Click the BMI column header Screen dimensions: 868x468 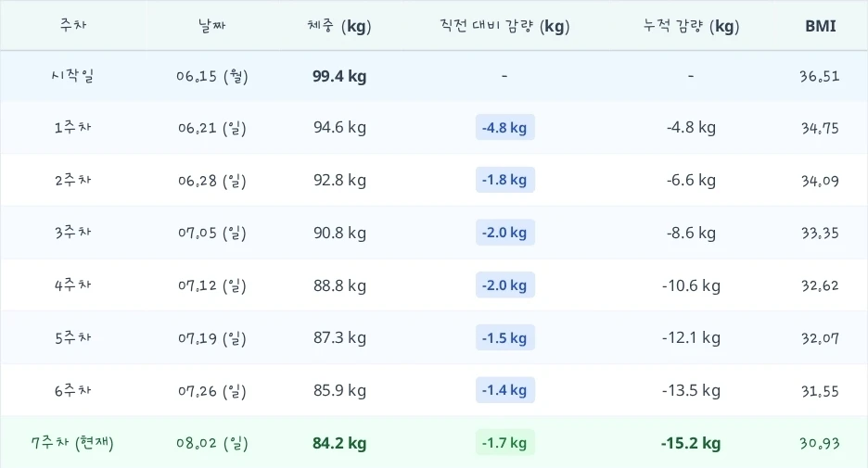pyautogui.click(x=820, y=26)
